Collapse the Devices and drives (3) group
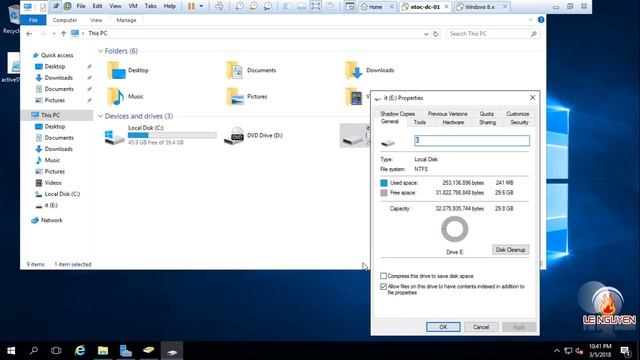The image size is (640, 360). coord(100,116)
